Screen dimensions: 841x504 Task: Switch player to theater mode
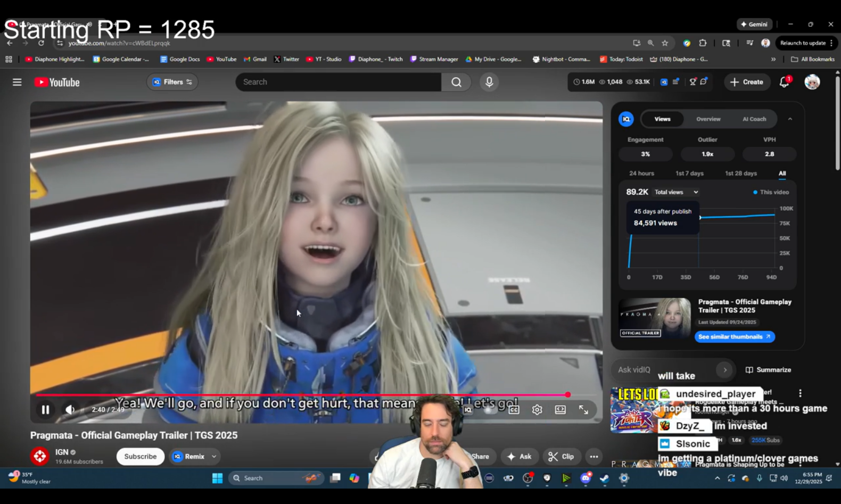[x=560, y=409]
